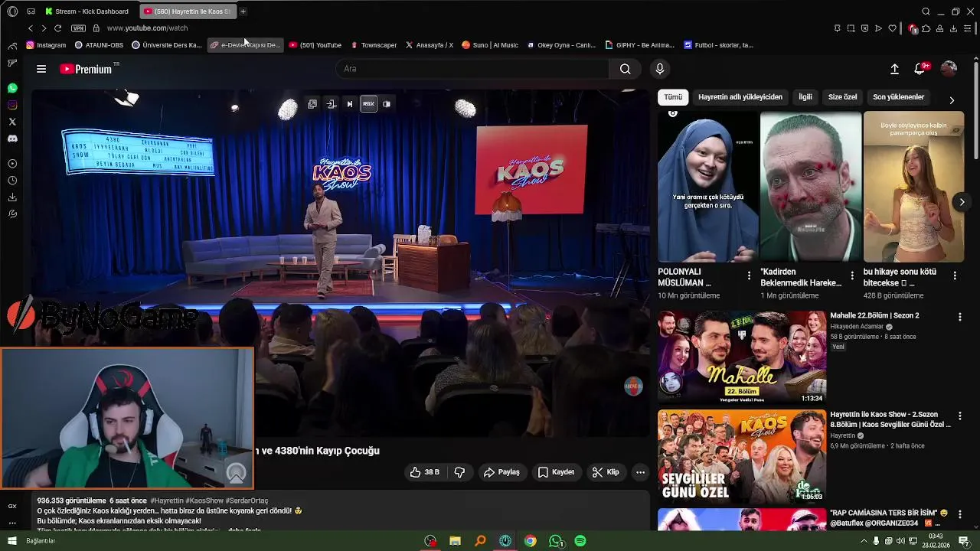
Task: Click the #KaosShow hashtag link
Action: (x=204, y=500)
